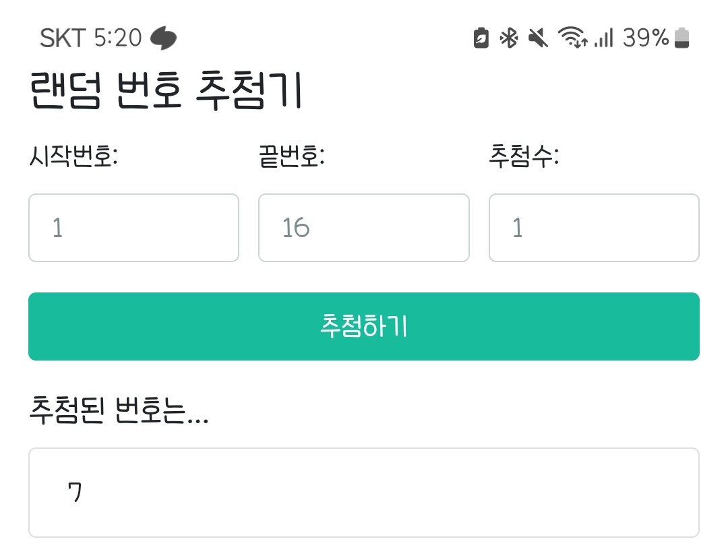Tap the SKT carrier label
This screenshot has height=560, width=728.
pos(63,38)
